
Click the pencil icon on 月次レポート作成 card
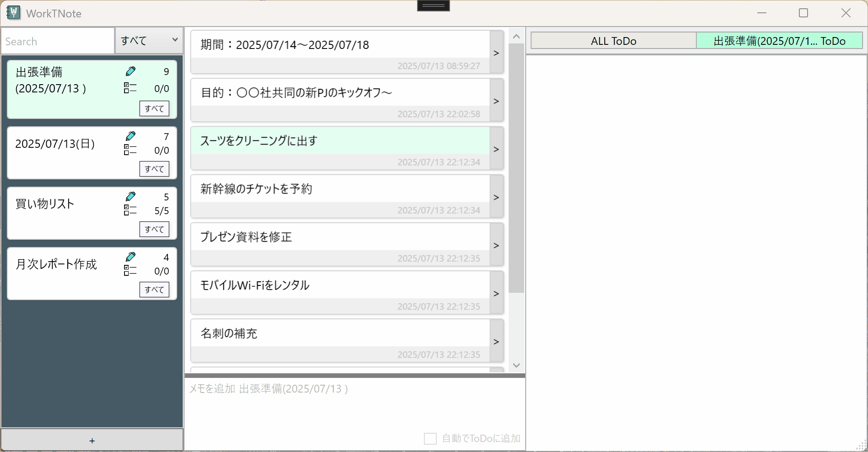click(x=130, y=257)
